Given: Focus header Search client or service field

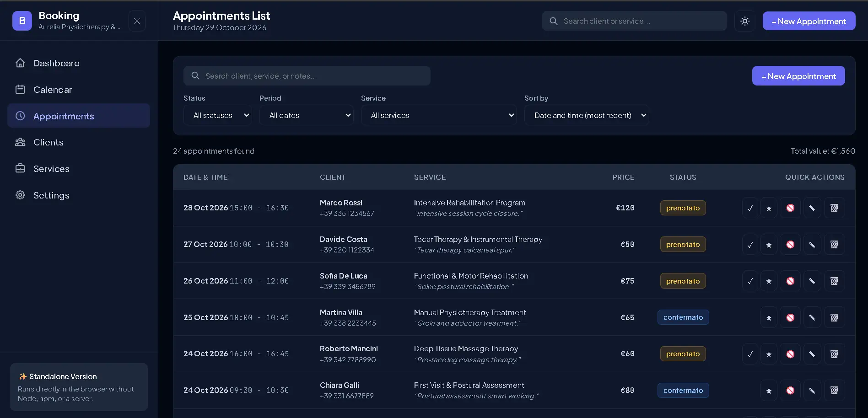Looking at the screenshot, I should pyautogui.click(x=634, y=21).
